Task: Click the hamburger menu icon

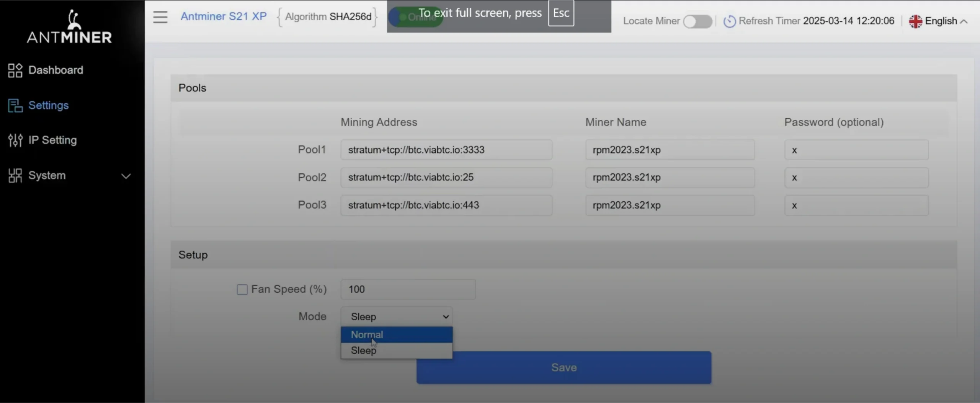Action: 160,17
